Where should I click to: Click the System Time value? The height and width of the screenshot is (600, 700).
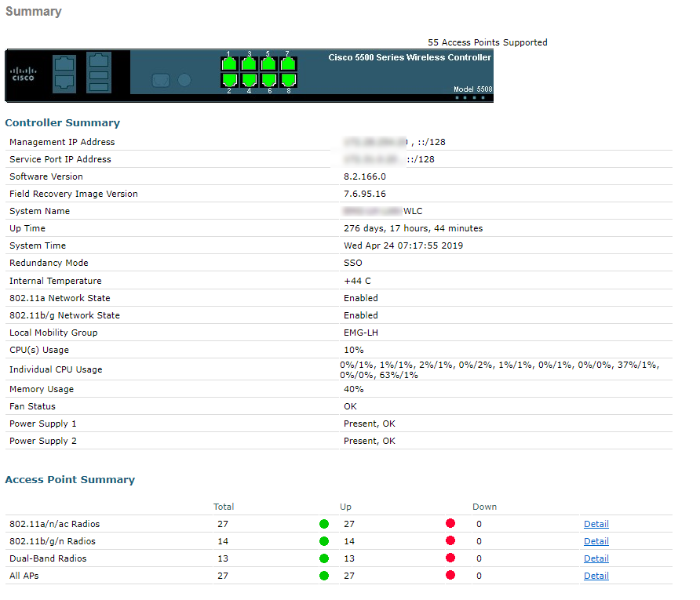coord(403,245)
